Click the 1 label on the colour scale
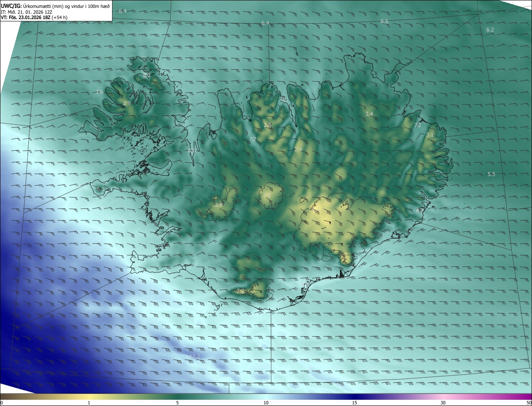The width and height of the screenshot is (532, 406). pos(89,403)
